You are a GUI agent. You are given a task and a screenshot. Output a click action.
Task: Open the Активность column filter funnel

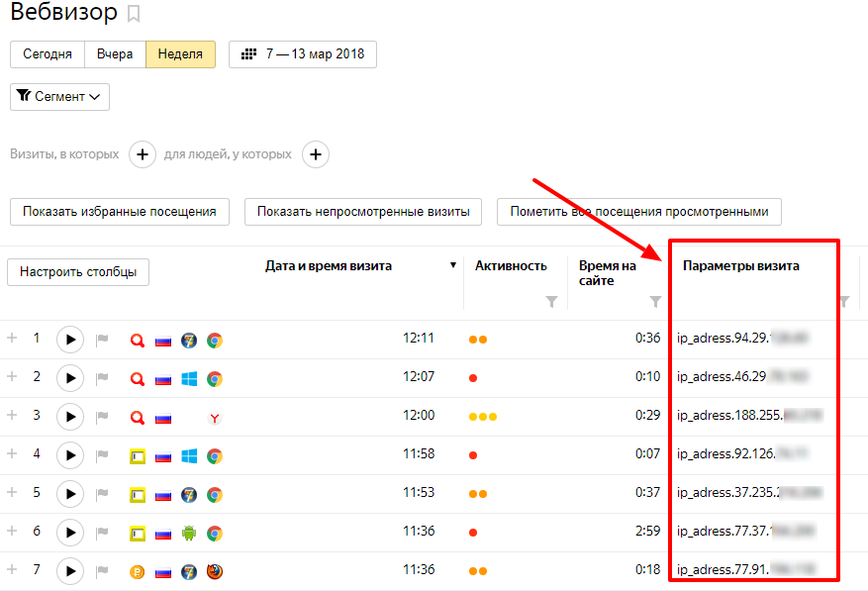pos(550,302)
